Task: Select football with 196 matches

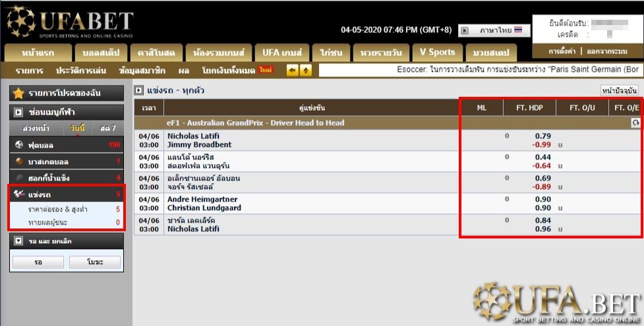Action: pos(67,145)
